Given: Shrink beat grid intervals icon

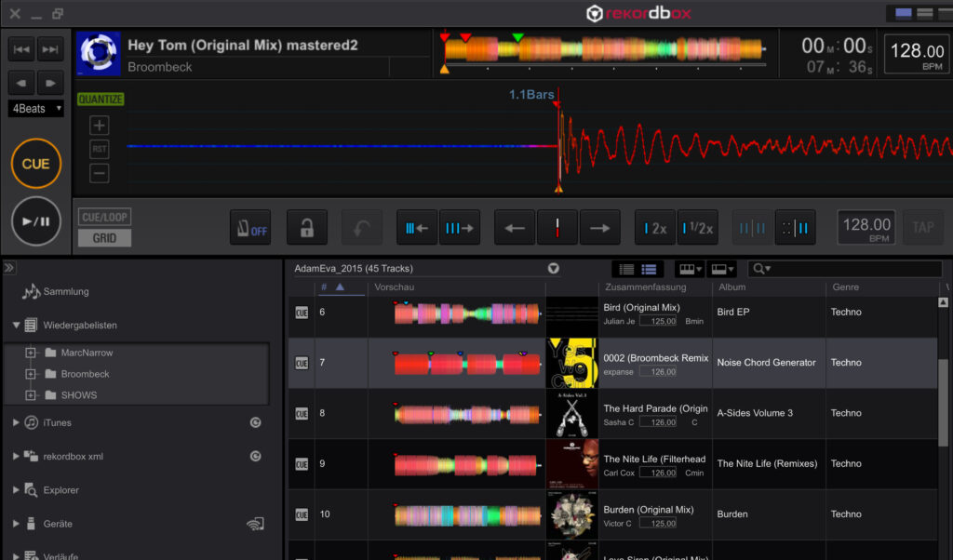Looking at the screenshot, I should [x=417, y=228].
